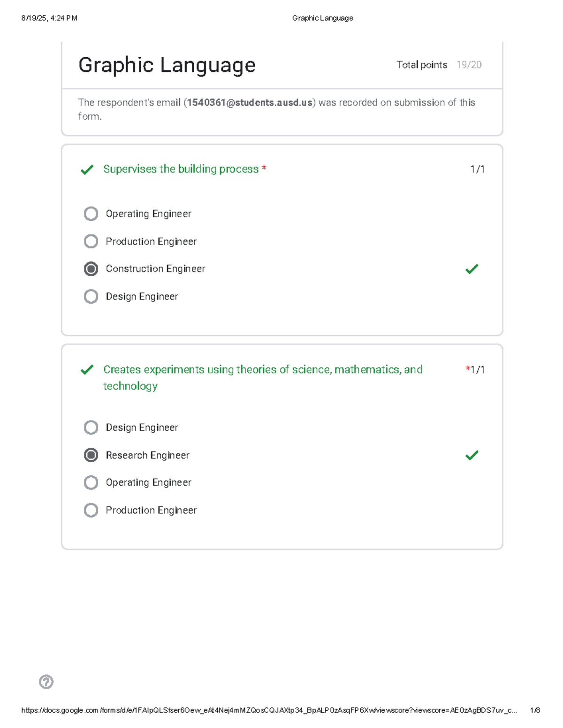Click the correct-answer checkmark on Construction Engineer row
Image resolution: width=563 pixels, height=728 pixels.
(x=472, y=269)
